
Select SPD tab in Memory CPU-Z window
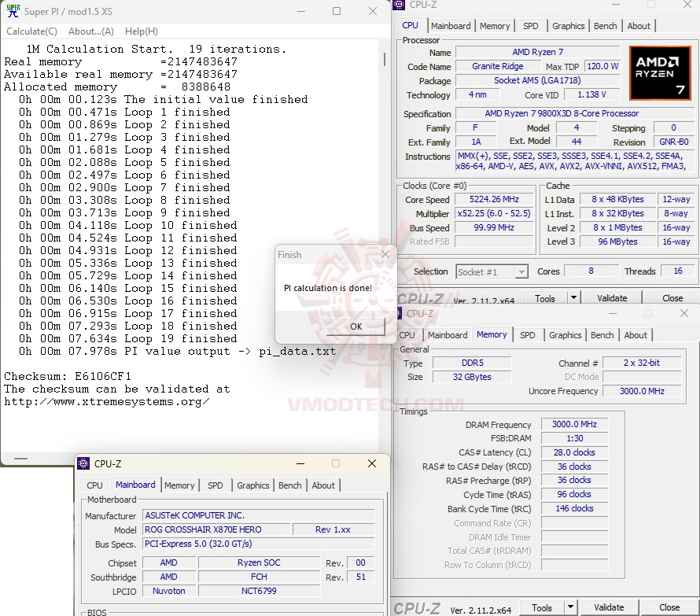[x=527, y=335]
